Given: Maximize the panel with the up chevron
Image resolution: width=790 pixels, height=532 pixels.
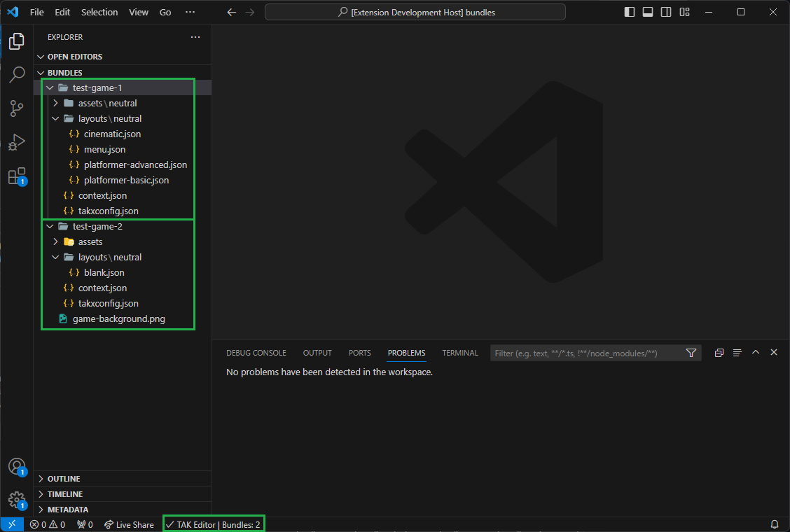Looking at the screenshot, I should [x=756, y=353].
